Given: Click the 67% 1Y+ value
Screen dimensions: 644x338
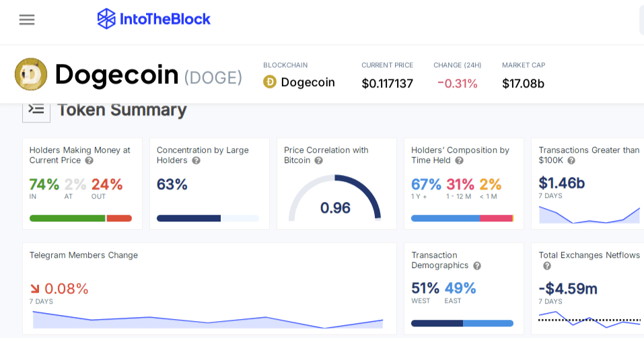Looking at the screenshot, I should coord(427,184).
